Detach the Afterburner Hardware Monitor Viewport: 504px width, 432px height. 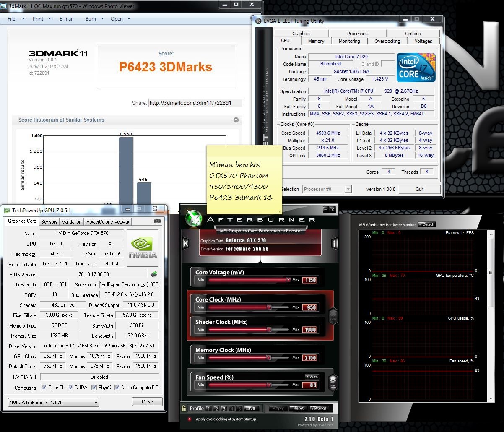pos(427,224)
